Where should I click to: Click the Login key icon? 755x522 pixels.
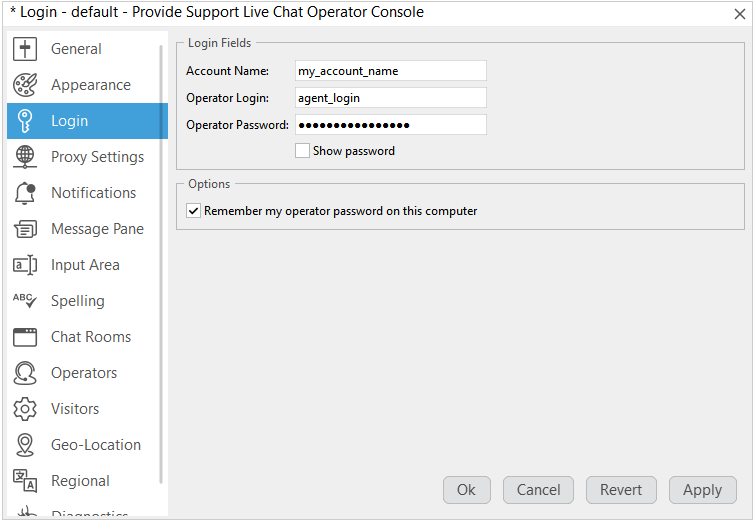pyautogui.click(x=25, y=121)
